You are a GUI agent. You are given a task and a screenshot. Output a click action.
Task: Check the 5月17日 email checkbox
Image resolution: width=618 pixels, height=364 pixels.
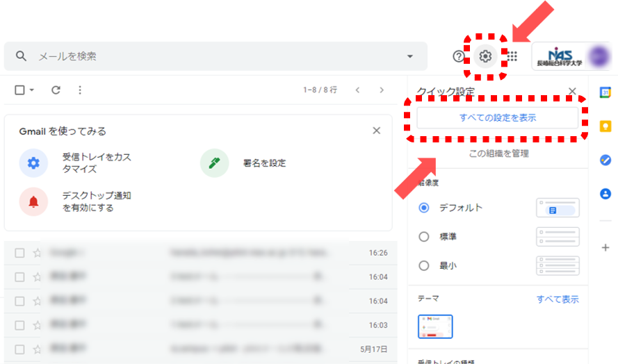point(19,349)
